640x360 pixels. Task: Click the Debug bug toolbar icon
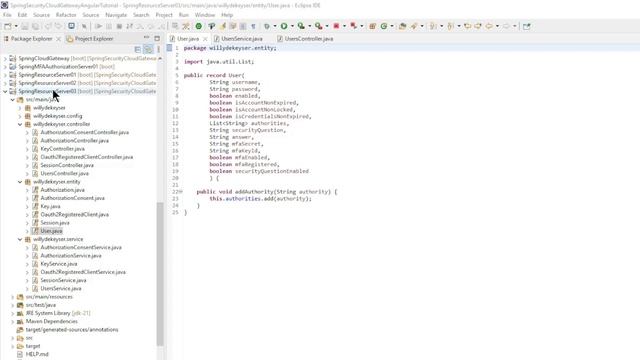[x=267, y=26]
